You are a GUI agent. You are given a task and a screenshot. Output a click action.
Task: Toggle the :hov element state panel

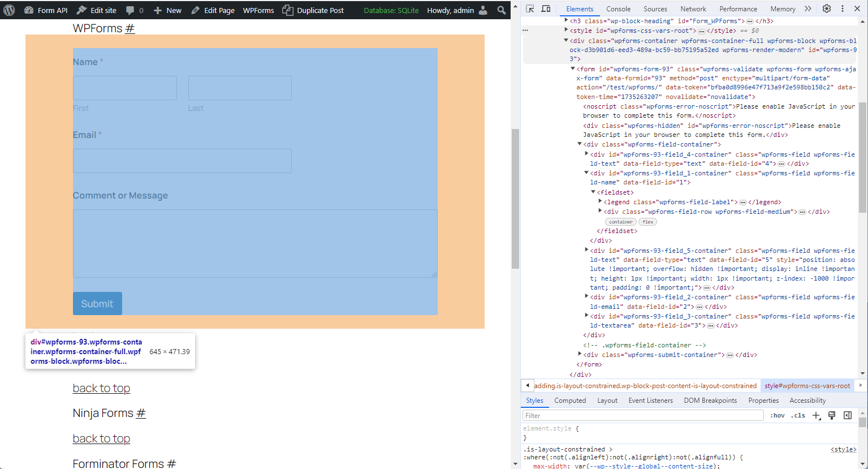(778, 415)
